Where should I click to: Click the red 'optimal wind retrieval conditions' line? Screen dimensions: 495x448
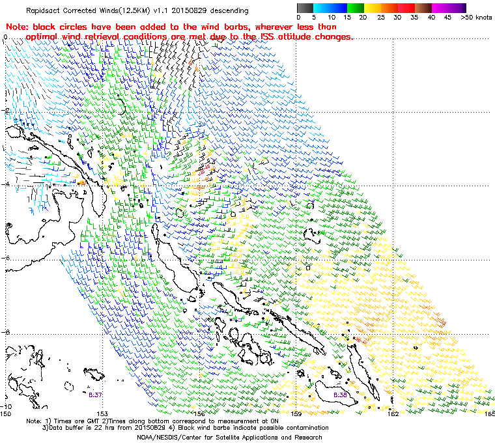(189, 36)
